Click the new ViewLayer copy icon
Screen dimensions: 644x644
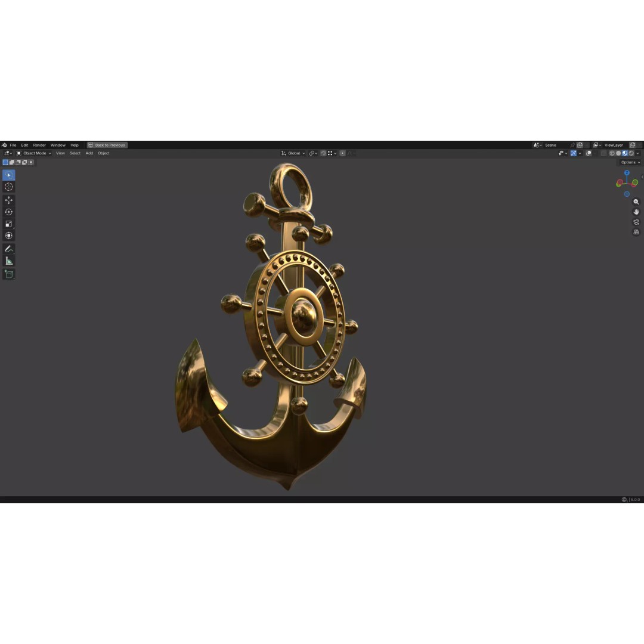click(x=633, y=145)
